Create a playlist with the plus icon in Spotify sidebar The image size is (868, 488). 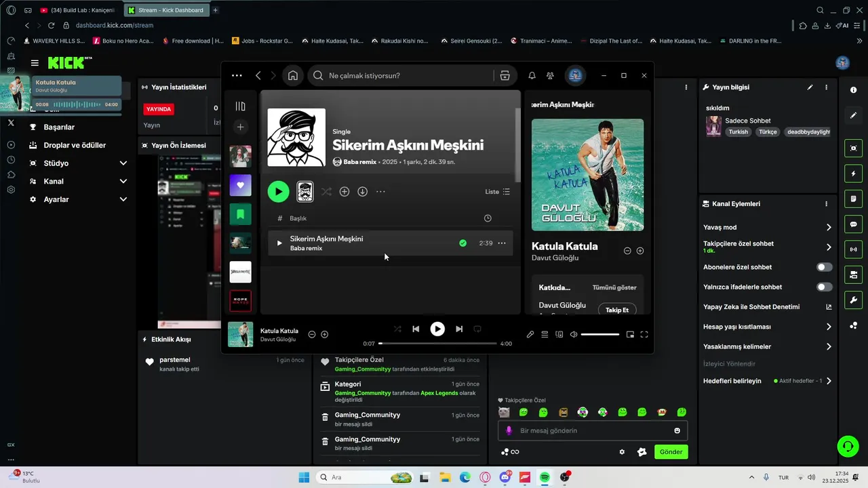(x=240, y=127)
